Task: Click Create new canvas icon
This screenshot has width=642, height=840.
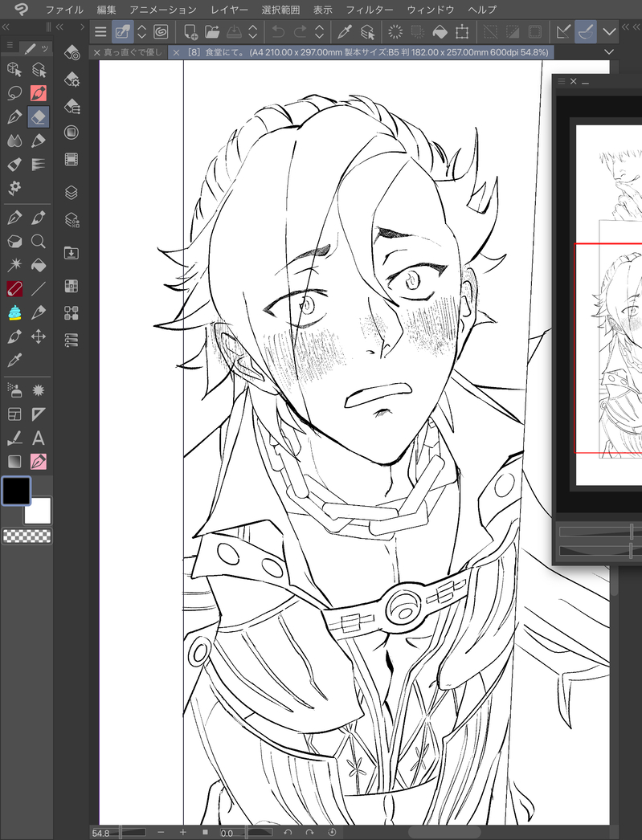Action: click(x=190, y=31)
